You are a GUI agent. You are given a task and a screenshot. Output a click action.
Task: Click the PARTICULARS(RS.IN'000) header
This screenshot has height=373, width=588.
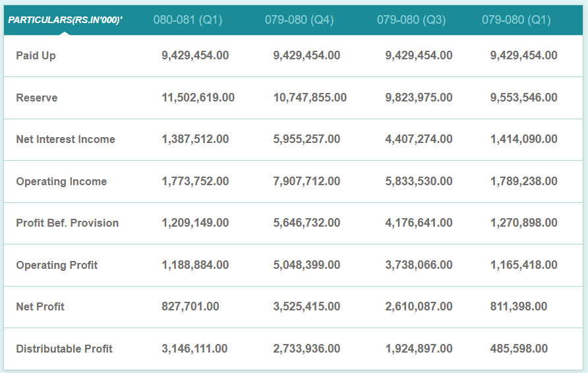65,20
